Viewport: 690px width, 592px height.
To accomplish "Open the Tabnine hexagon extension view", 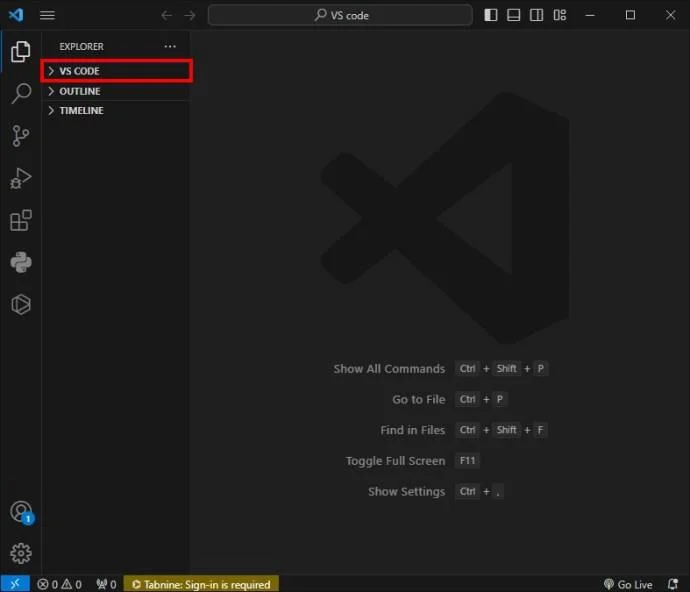I will (x=21, y=304).
